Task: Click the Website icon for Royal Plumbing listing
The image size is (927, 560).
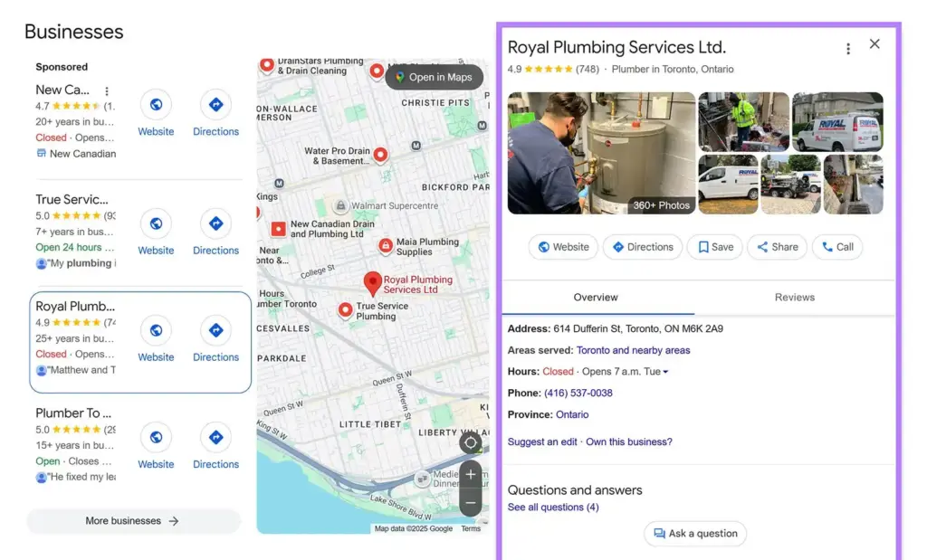Action: coord(156,330)
